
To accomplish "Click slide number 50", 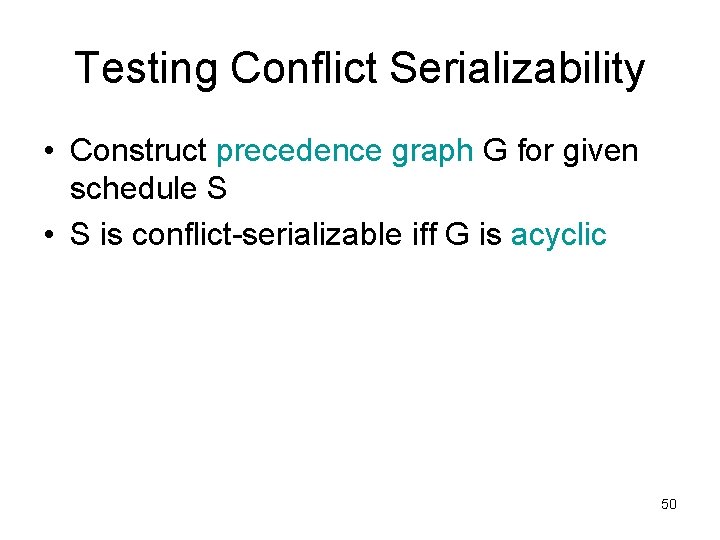I will (669, 504).
